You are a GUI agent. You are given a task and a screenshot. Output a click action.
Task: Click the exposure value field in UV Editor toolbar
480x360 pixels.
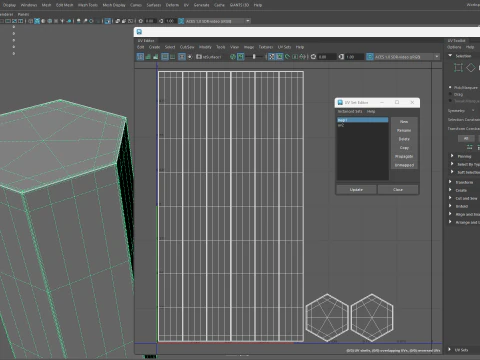pyautogui.click(x=326, y=57)
